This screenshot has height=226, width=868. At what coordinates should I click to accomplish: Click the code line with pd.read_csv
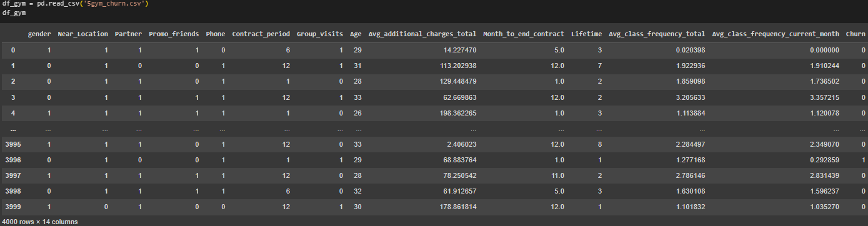tap(76, 4)
